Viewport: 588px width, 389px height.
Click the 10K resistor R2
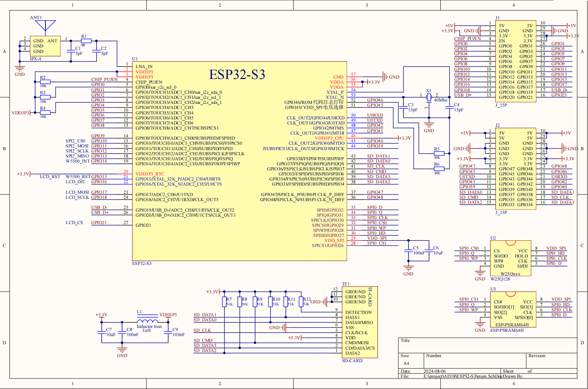[x=45, y=82]
